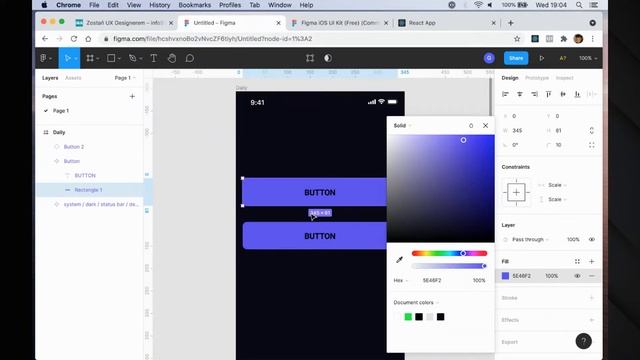Viewport: 640px width, 360px height.
Task: Click the mask contrast icon in toolbar
Action: pos(328,58)
